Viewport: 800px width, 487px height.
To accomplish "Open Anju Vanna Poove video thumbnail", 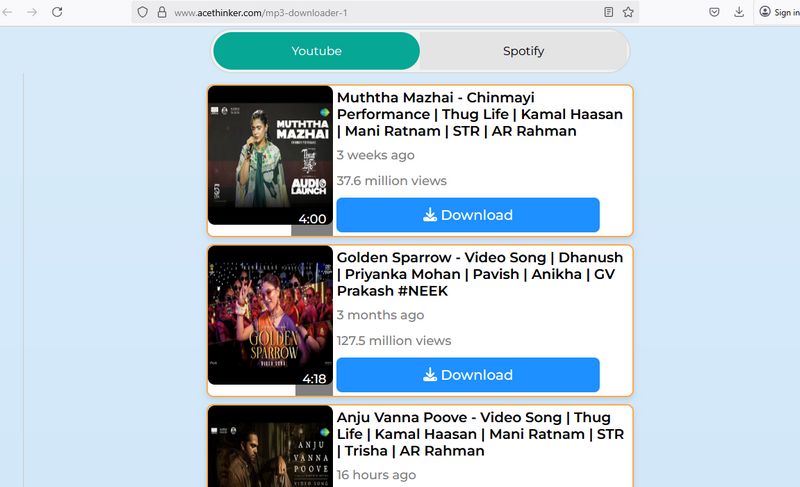I will 270,447.
